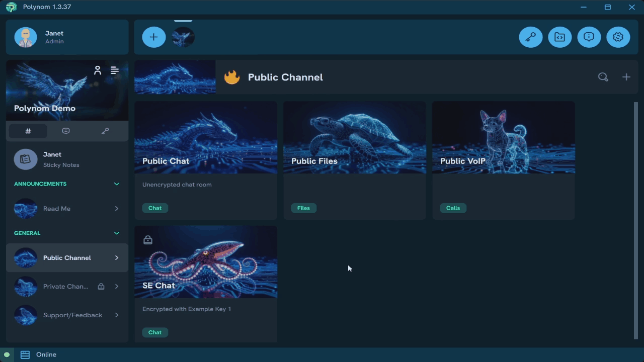This screenshot has width=644, height=362.
Task: Open settings gear icon in top bar
Action: tap(618, 37)
